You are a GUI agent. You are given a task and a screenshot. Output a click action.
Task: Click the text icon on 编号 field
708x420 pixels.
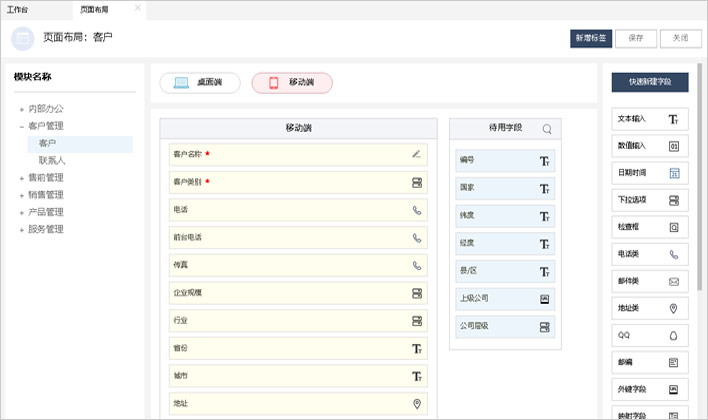tap(544, 160)
